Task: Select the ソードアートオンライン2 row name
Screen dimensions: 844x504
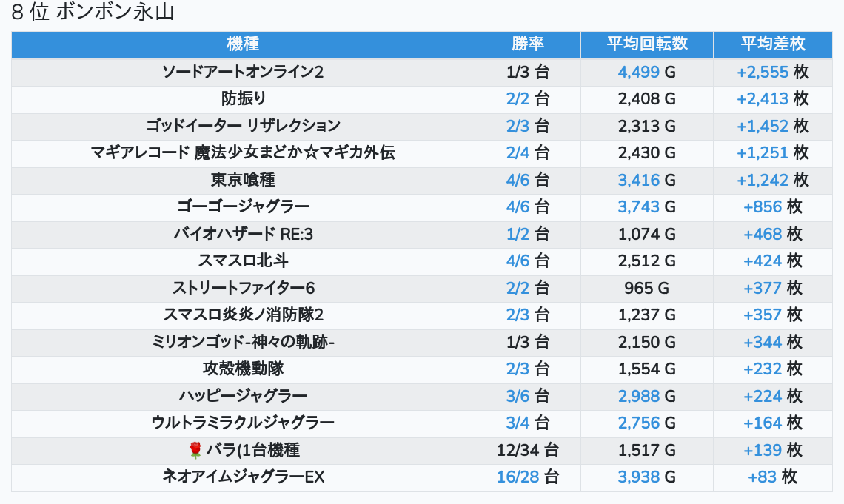Action: coord(243,72)
